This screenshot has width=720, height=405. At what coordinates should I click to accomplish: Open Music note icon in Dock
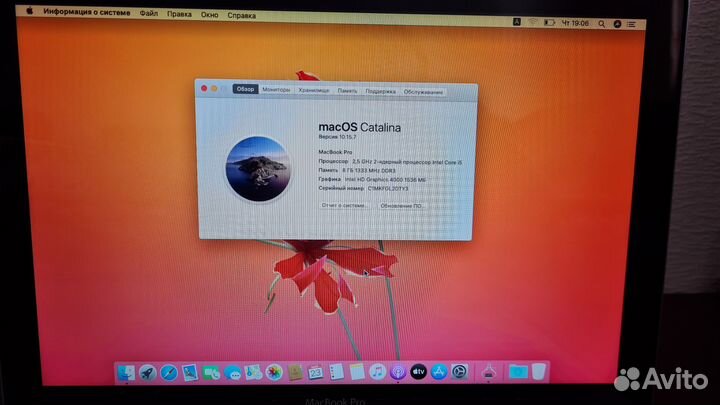(x=377, y=372)
